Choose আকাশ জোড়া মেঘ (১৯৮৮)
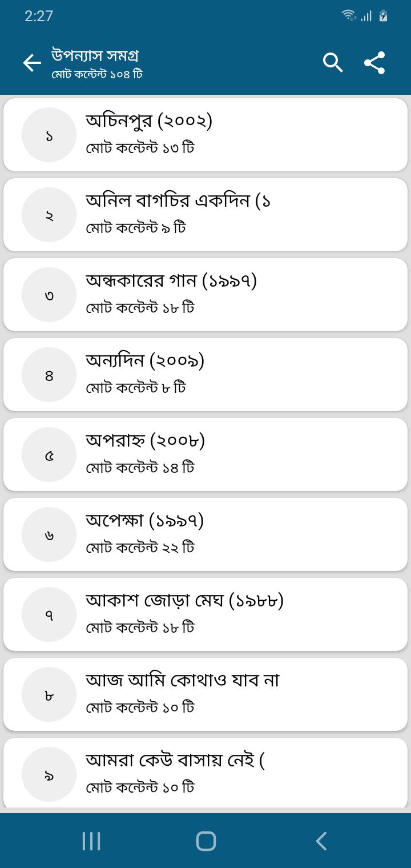Image resolution: width=411 pixels, height=868 pixels. tap(228, 614)
